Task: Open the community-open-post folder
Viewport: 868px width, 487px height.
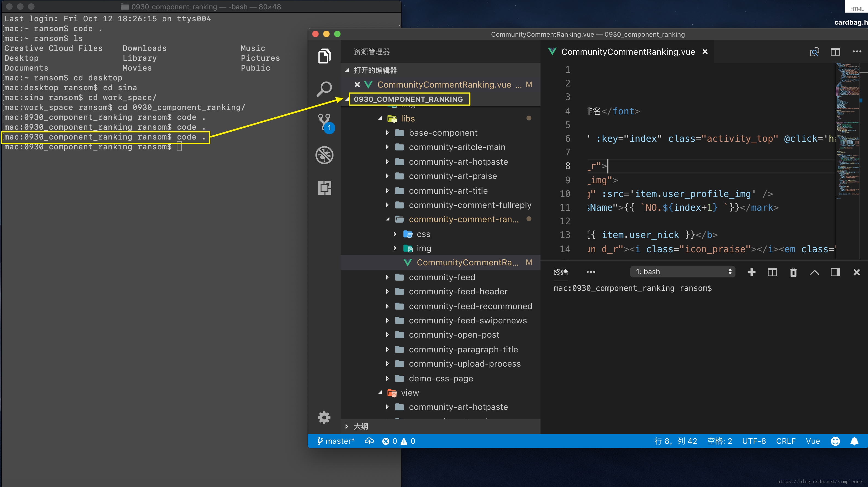Action: (441, 335)
